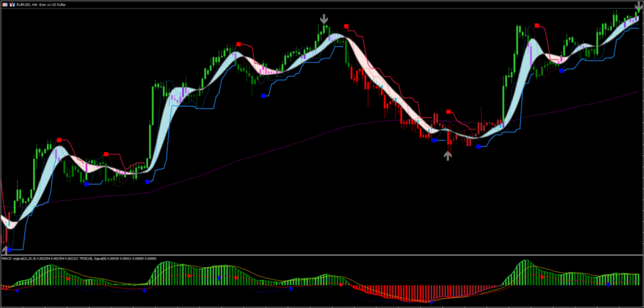Select blue square in chart's bottom-left corner
Screen dimensions: 644x308
pos(9,250)
